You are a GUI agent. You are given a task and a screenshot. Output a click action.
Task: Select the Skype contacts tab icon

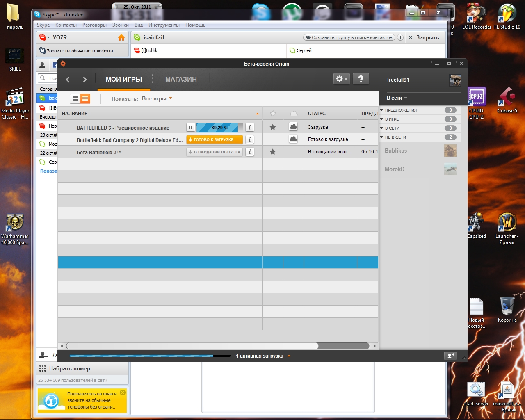(42, 65)
